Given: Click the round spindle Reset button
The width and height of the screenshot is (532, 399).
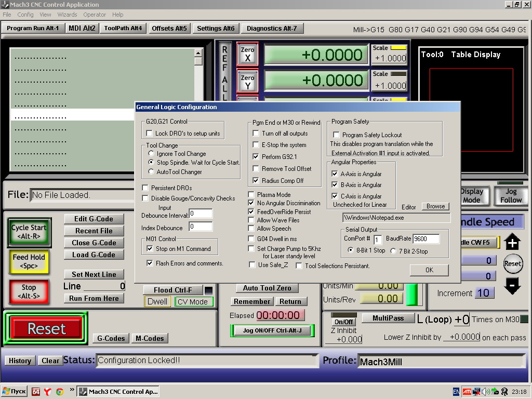Looking at the screenshot, I should (512, 263).
